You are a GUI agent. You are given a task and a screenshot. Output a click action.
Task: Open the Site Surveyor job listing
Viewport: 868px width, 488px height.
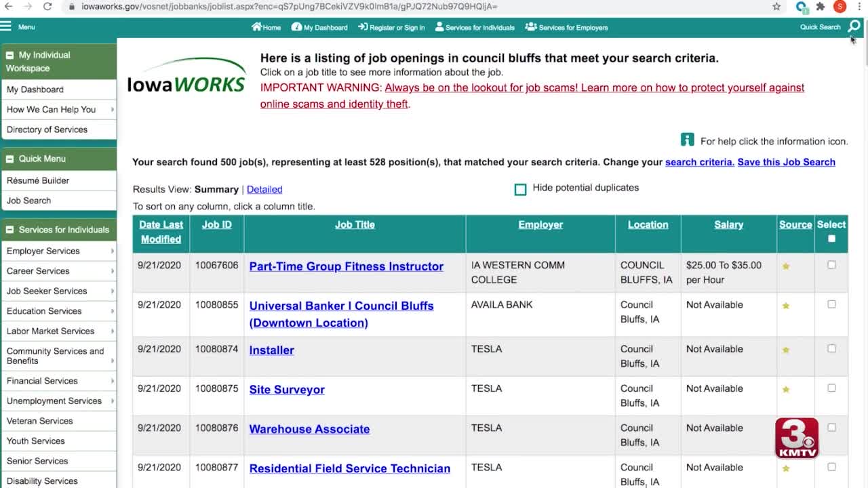tap(287, 390)
